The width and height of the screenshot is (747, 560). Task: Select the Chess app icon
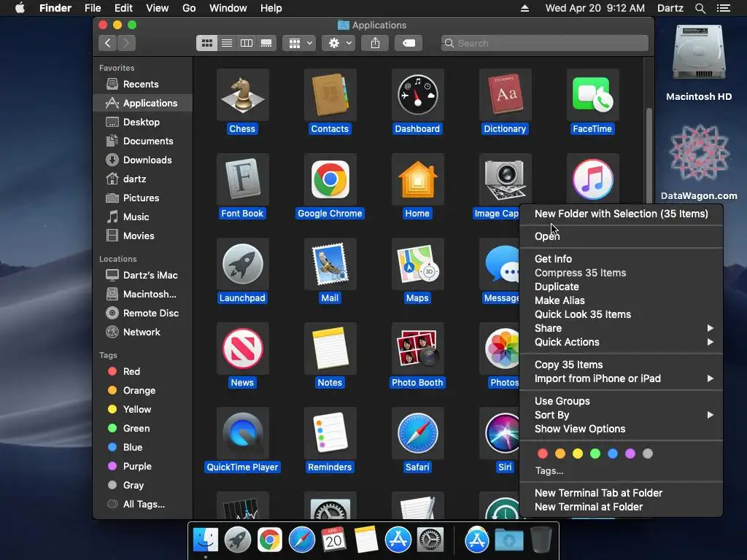click(x=242, y=95)
